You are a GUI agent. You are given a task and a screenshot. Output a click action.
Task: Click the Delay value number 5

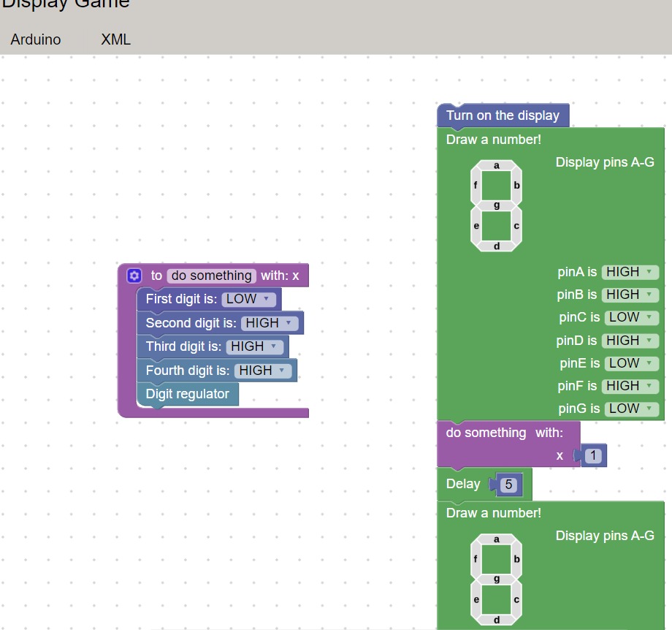510,484
